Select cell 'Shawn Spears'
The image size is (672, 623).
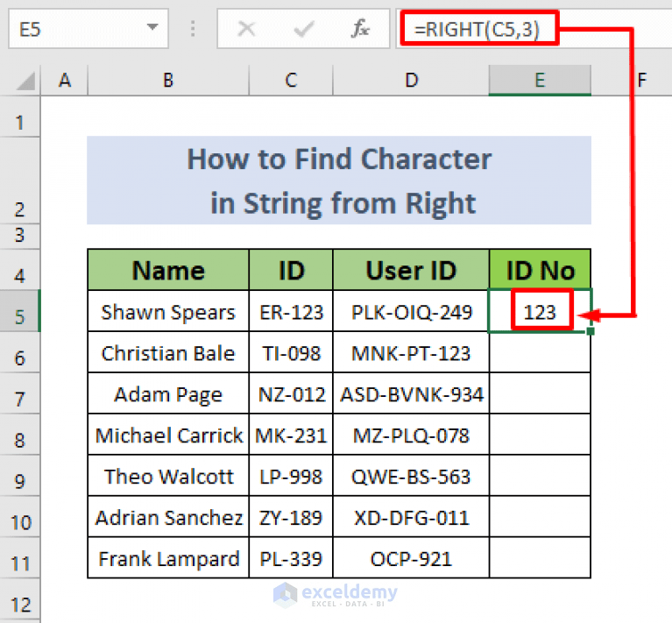pos(168,311)
